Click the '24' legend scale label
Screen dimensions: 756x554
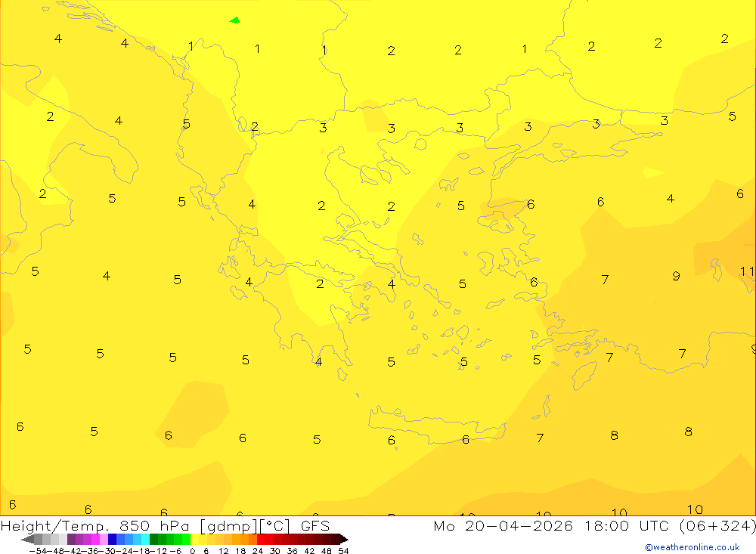[x=258, y=551]
